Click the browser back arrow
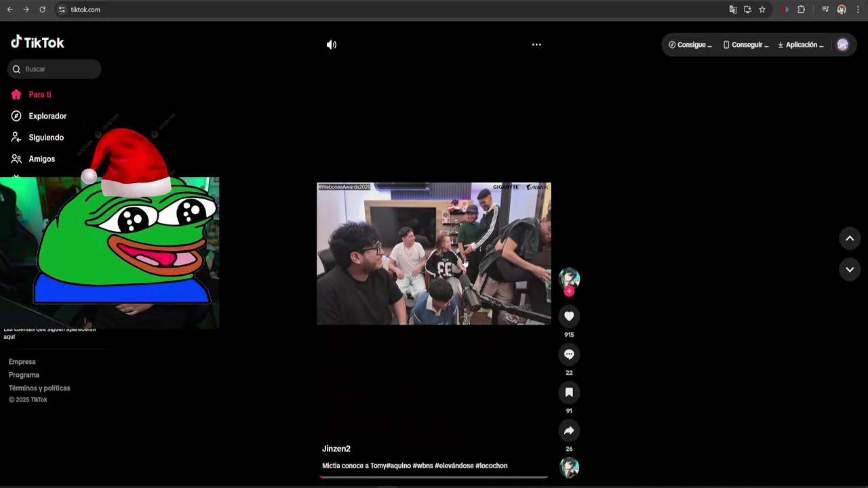This screenshot has height=488, width=868. 9,9
